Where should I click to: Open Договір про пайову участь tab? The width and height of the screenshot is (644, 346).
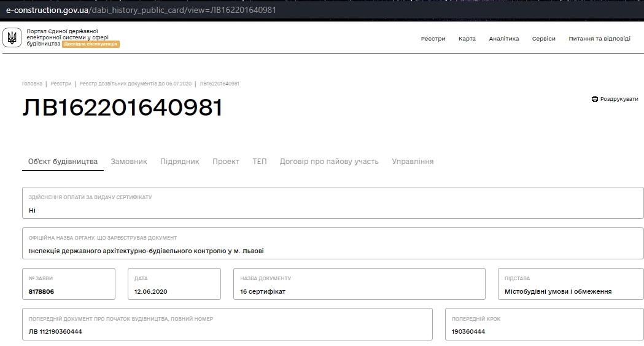(329, 162)
